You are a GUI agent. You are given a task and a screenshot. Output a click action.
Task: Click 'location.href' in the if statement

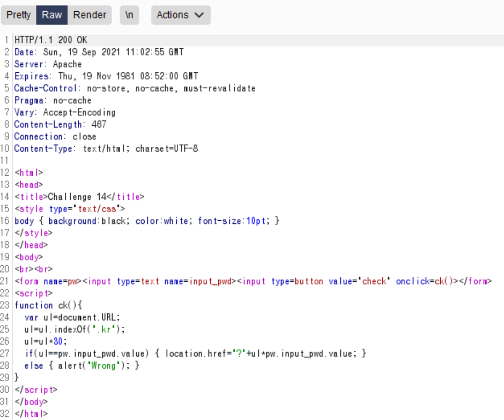coord(197,354)
